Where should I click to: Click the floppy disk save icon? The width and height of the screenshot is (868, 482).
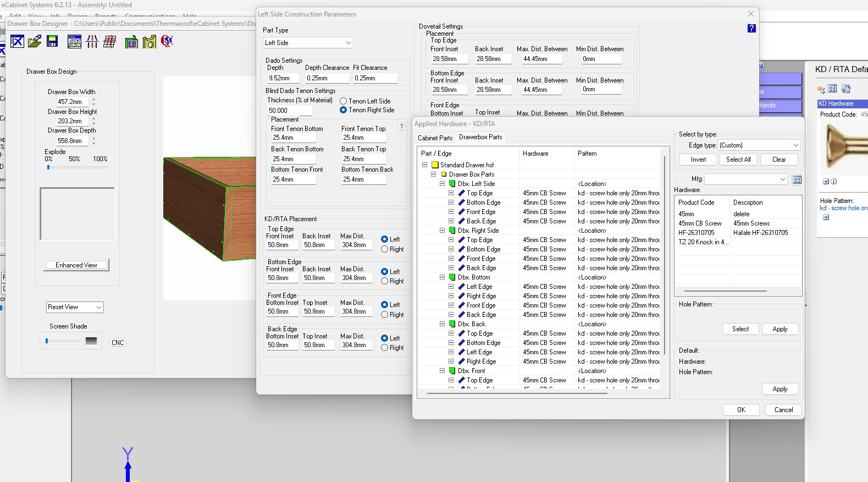click(x=52, y=41)
